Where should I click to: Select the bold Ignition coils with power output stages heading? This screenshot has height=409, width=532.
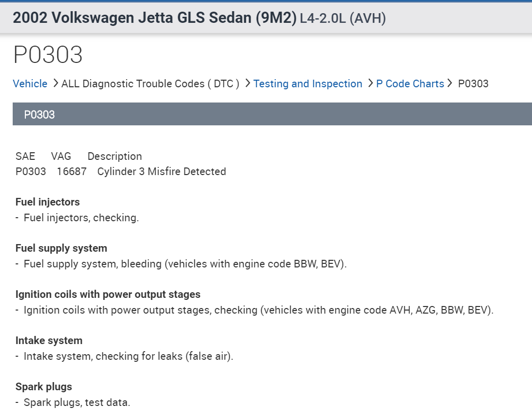click(x=108, y=294)
